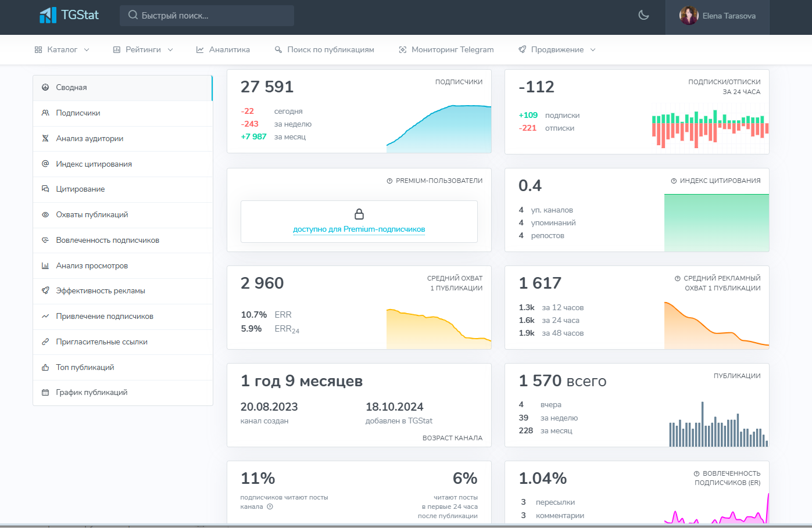Click the quick search field

coord(207,16)
